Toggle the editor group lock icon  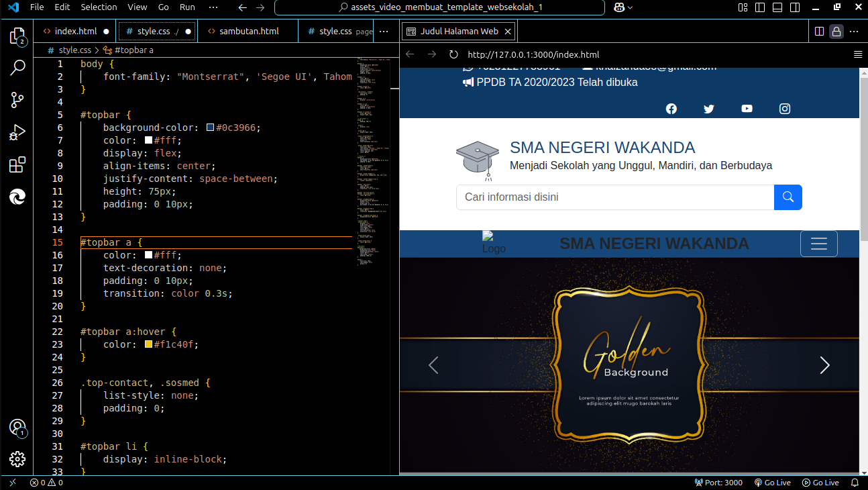pyautogui.click(x=836, y=32)
